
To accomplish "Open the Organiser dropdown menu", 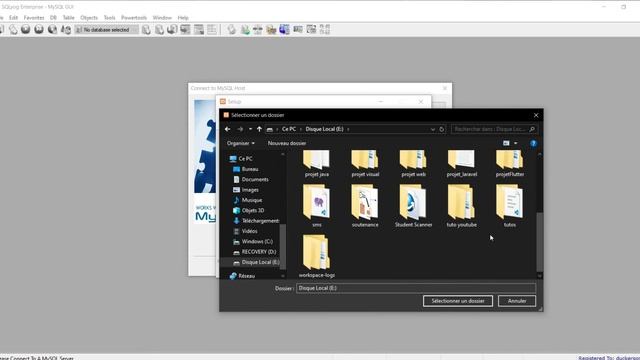I will [x=241, y=143].
